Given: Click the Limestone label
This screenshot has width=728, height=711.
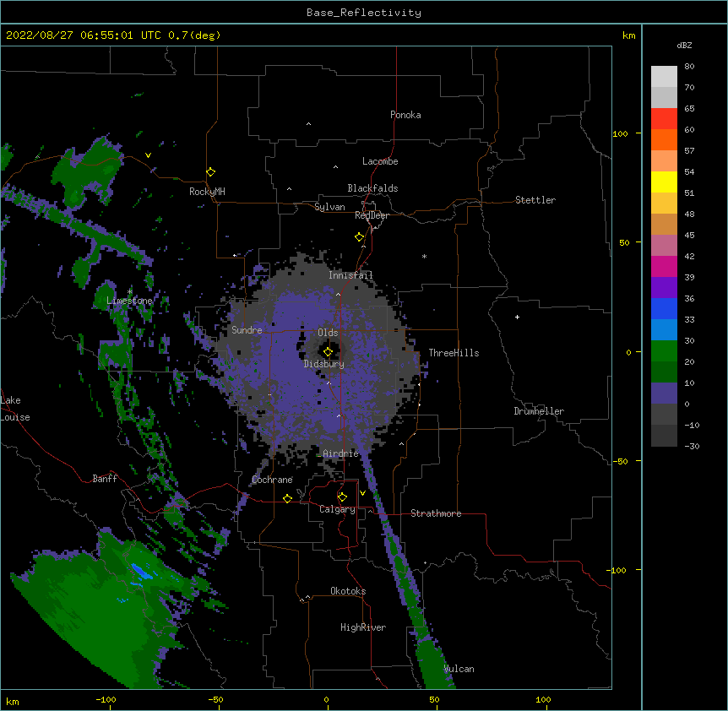Looking at the screenshot, I should [x=129, y=301].
